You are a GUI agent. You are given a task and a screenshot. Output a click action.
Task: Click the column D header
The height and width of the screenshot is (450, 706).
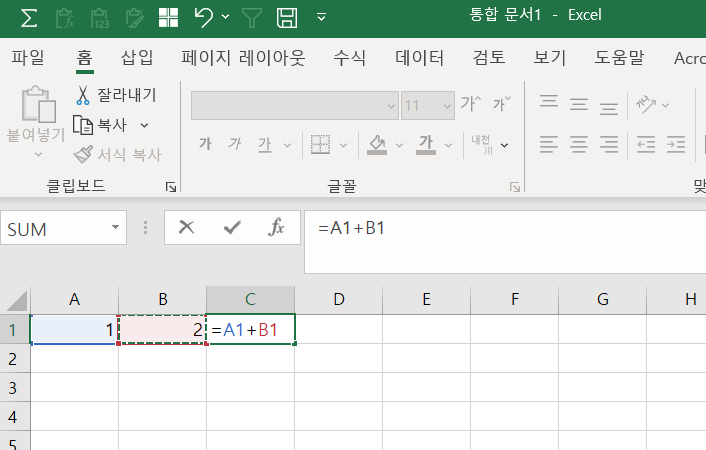pyautogui.click(x=338, y=299)
